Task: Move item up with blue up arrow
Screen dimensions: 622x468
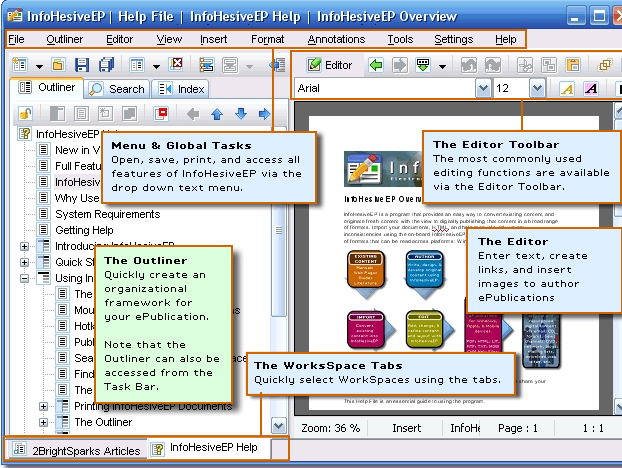Action: [x=217, y=114]
